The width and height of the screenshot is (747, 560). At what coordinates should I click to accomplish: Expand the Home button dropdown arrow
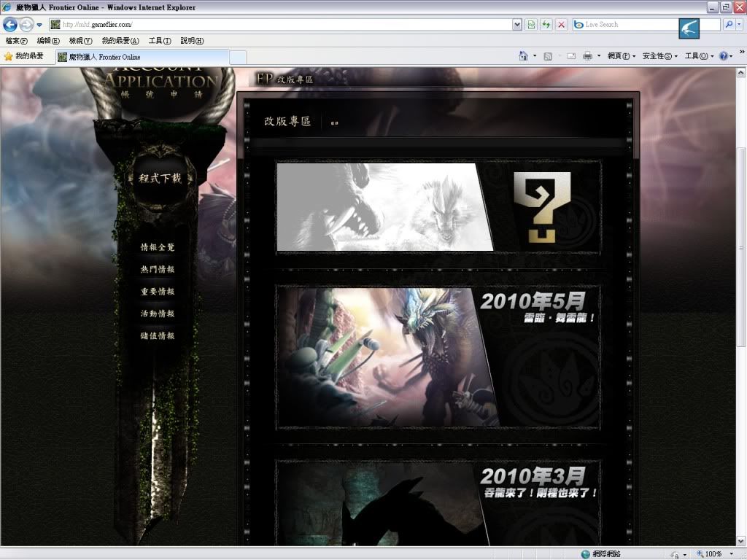(535, 56)
